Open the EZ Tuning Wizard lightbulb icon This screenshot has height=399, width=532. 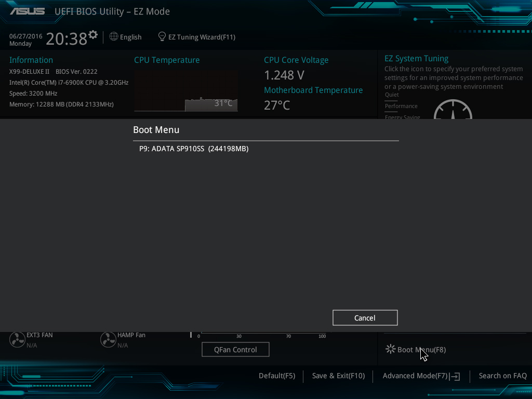tap(162, 37)
